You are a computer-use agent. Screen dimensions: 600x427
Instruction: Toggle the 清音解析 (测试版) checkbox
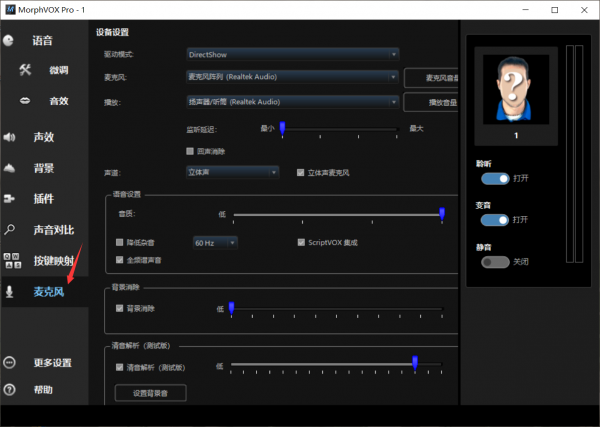[x=119, y=367]
